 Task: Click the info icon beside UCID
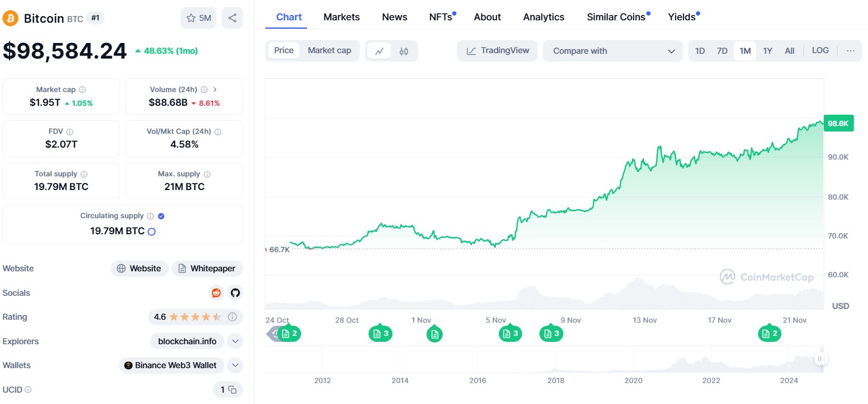(28, 390)
